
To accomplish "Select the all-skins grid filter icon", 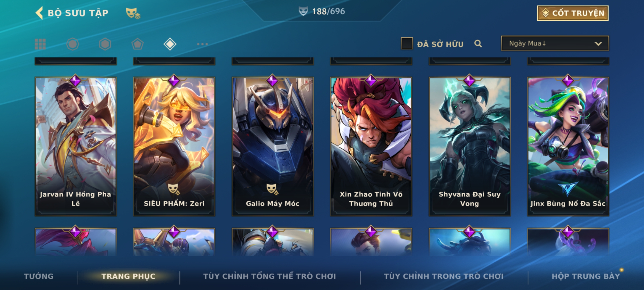I will (40, 44).
